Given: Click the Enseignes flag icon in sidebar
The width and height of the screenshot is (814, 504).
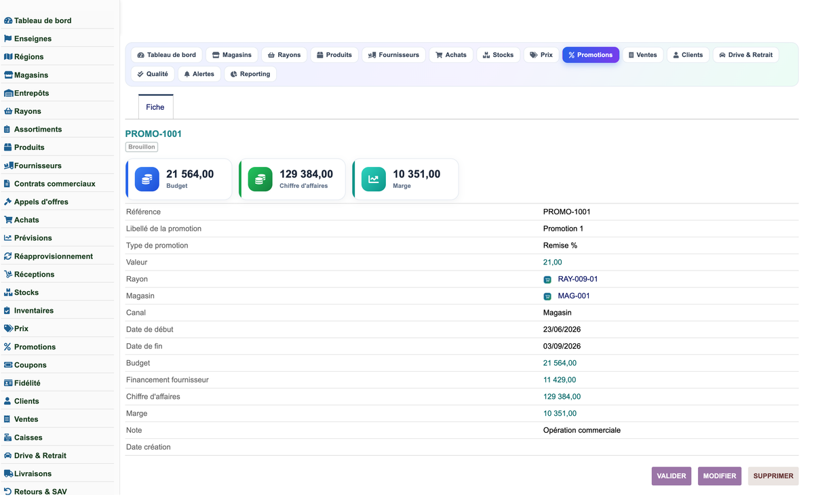Looking at the screenshot, I should click(x=8, y=39).
